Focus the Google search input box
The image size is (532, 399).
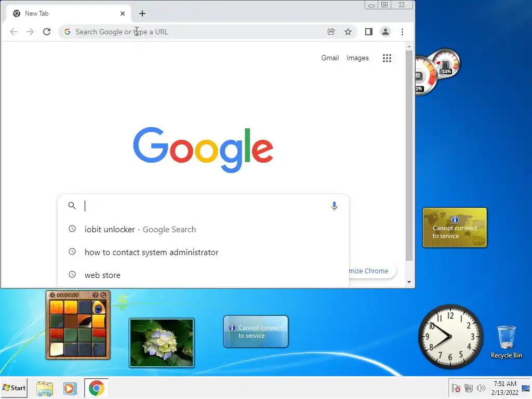204,206
